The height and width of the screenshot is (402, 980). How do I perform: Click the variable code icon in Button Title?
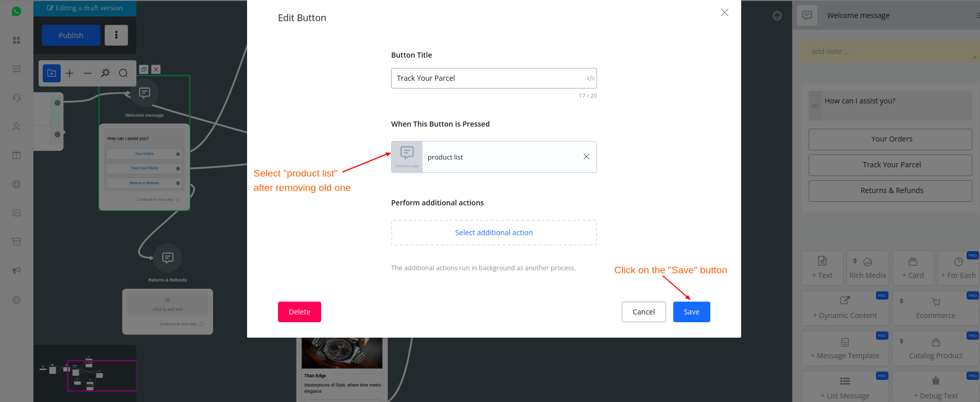coord(590,79)
